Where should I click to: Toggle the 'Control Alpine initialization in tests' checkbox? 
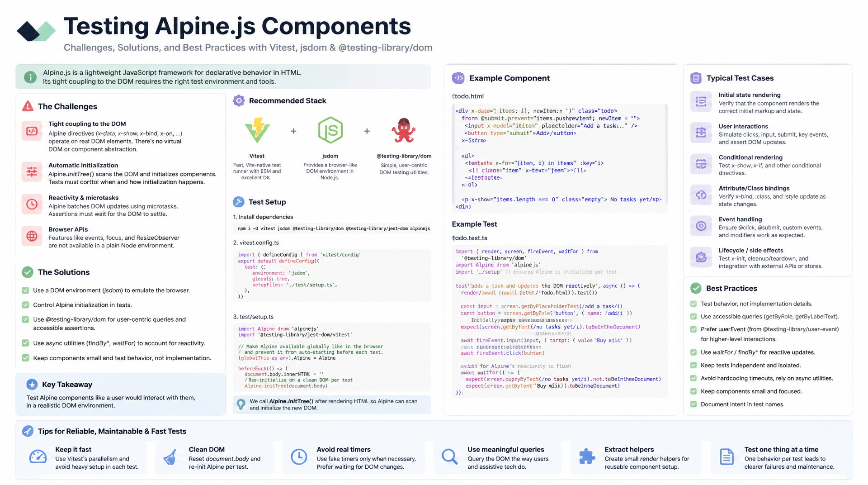(25, 305)
